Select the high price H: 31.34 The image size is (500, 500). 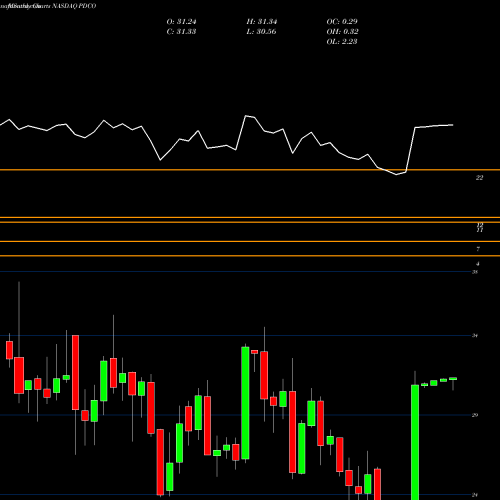coord(262,22)
